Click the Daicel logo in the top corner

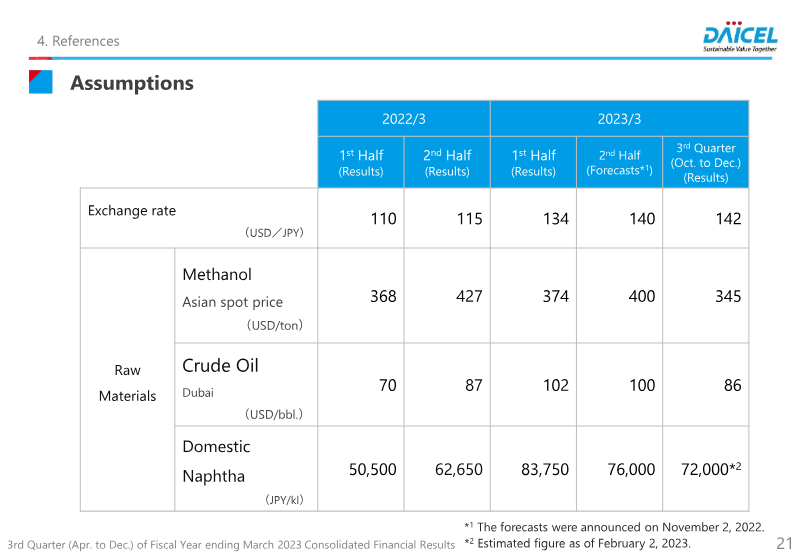[x=740, y=37]
